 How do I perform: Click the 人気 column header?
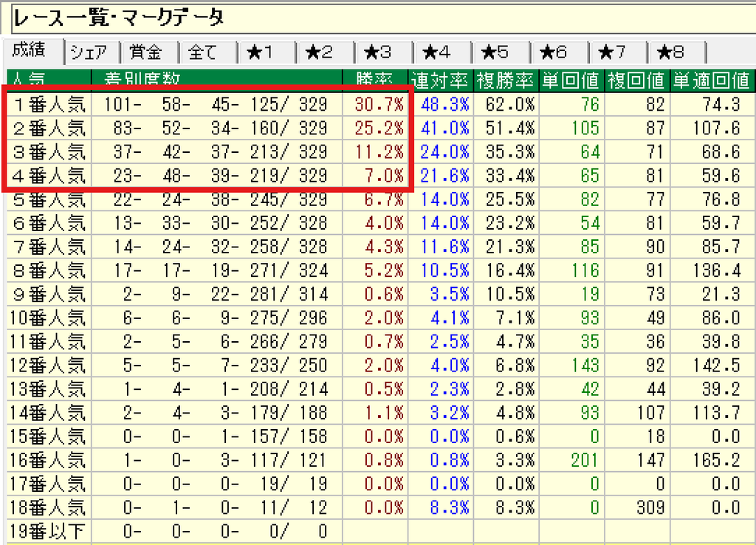49,80
